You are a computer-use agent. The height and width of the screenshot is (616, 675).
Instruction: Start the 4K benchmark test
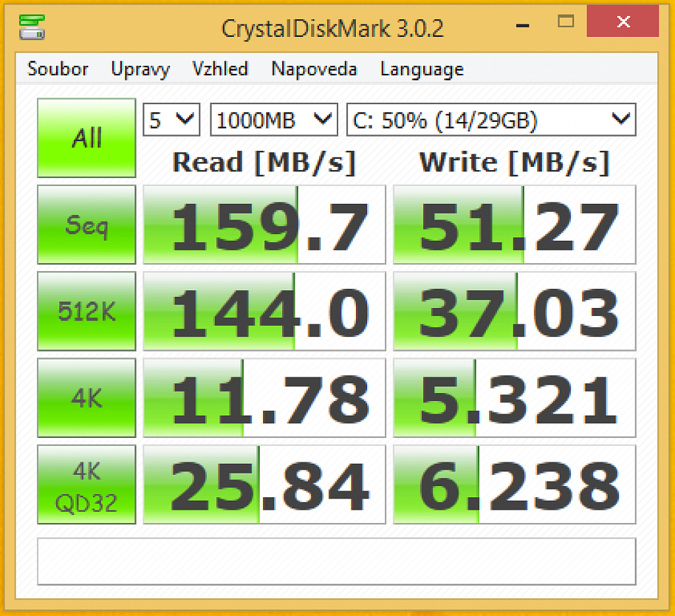86,398
